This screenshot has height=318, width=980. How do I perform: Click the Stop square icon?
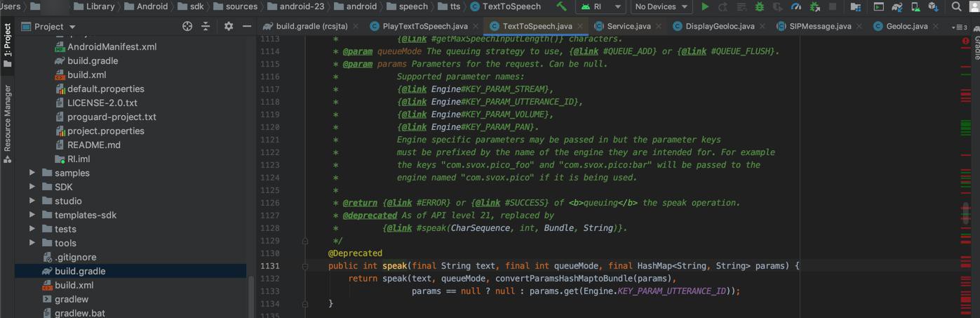833,6
